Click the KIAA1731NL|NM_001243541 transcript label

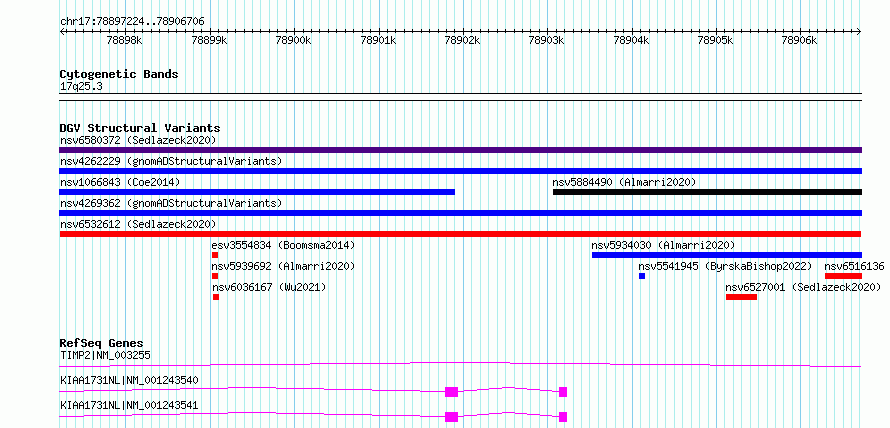[129, 405]
